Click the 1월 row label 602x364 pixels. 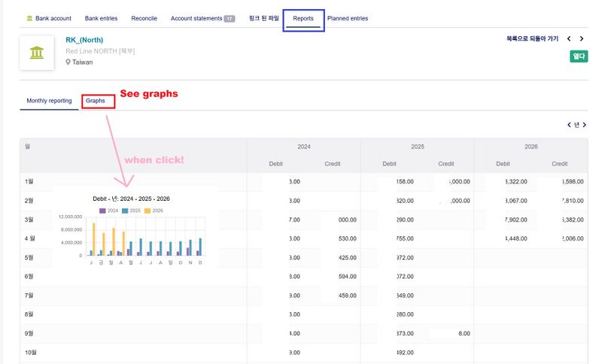tap(29, 181)
